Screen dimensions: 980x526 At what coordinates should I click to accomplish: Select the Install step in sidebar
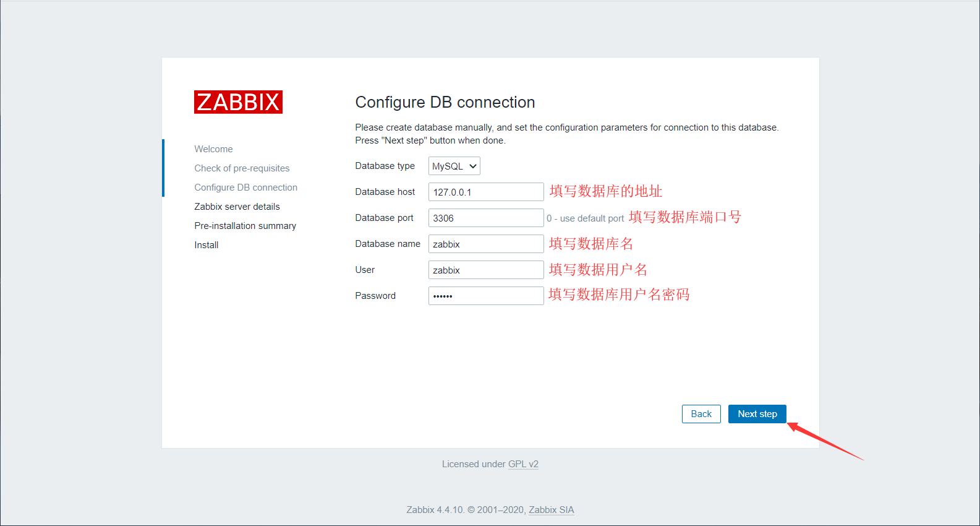coord(206,245)
